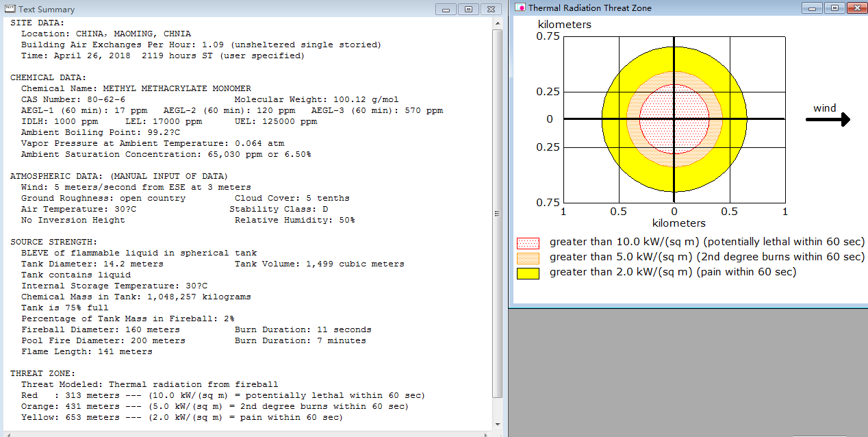Click 'Cloud Cover: 5 tenths' text
868x437 pixels.
(x=292, y=198)
